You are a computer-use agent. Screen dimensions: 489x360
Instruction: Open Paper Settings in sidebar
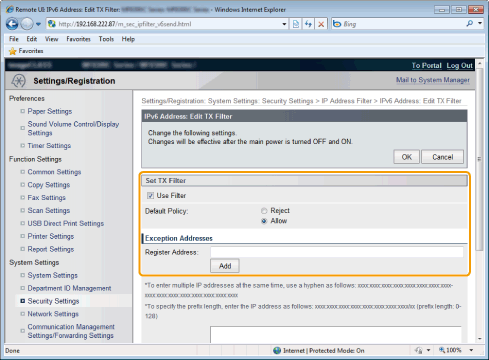click(x=50, y=111)
